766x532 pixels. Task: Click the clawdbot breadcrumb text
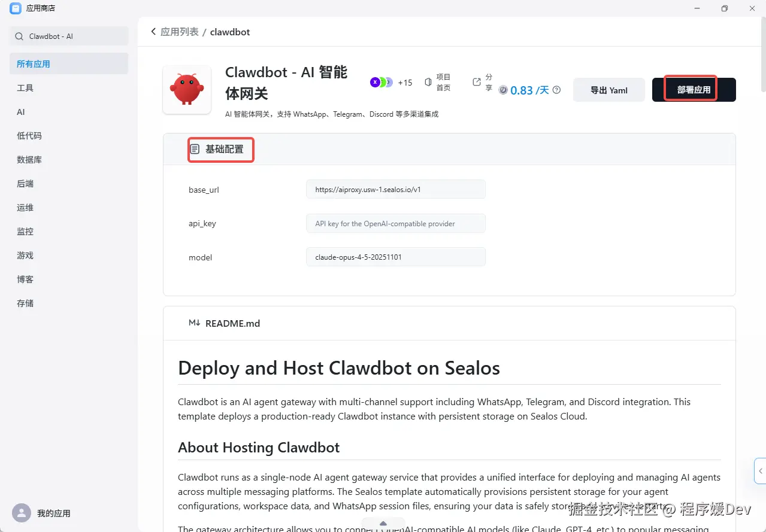point(230,32)
